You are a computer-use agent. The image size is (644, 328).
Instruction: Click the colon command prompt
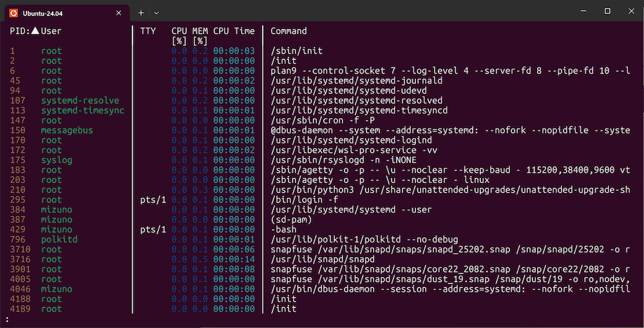click(x=8, y=319)
